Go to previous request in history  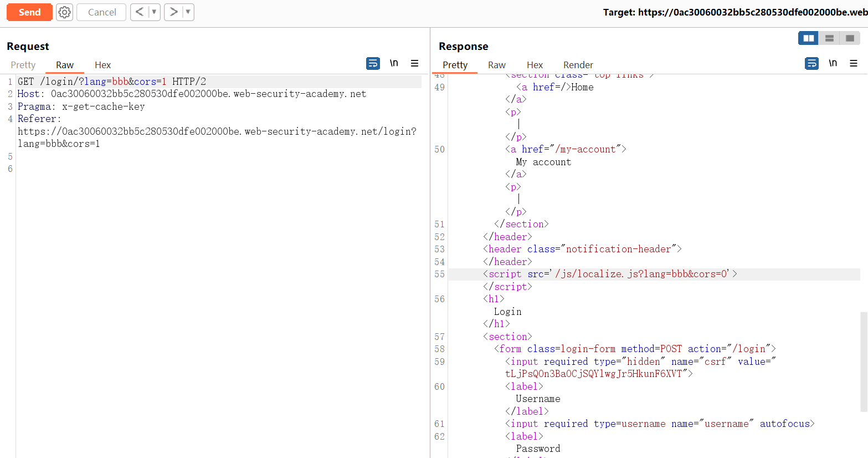(140, 12)
